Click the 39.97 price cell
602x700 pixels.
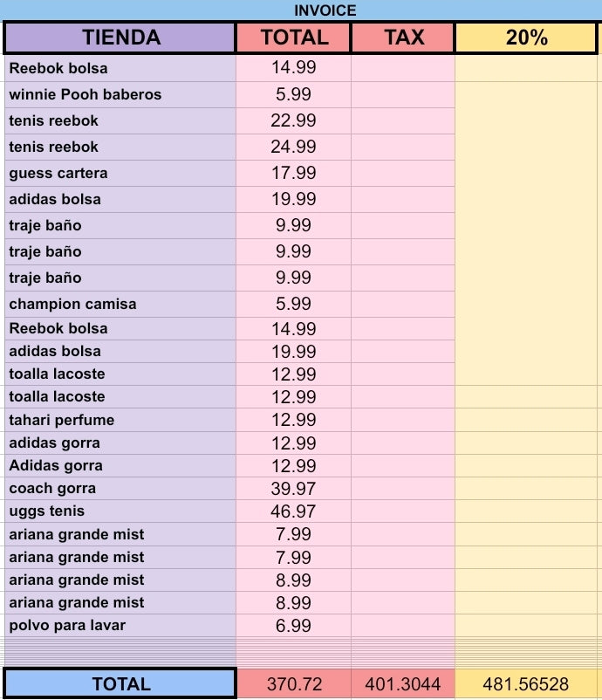click(x=294, y=489)
